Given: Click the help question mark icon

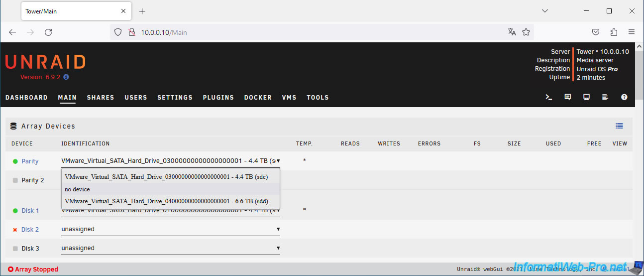Looking at the screenshot, I should tap(624, 98).
